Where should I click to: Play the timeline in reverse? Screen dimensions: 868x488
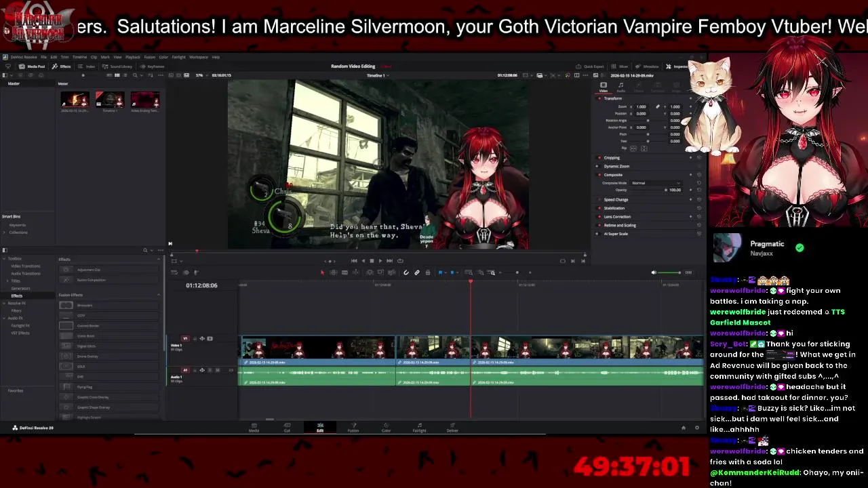click(363, 261)
